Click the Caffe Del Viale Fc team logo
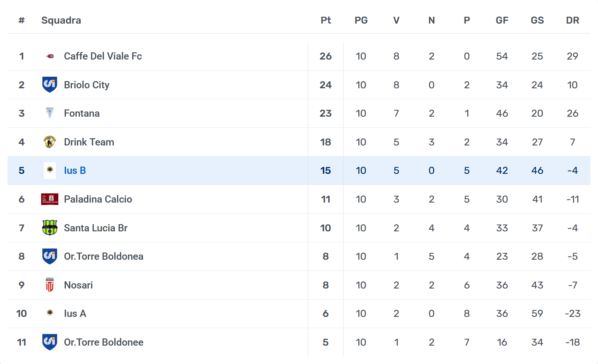Screen dimensions: 598x364 [x=50, y=56]
